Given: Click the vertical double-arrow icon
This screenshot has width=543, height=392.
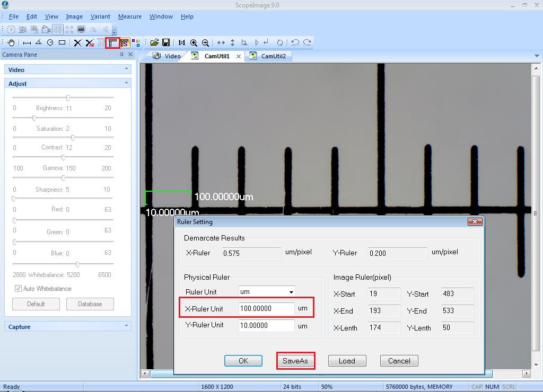Looking at the screenshot, I should [232, 42].
